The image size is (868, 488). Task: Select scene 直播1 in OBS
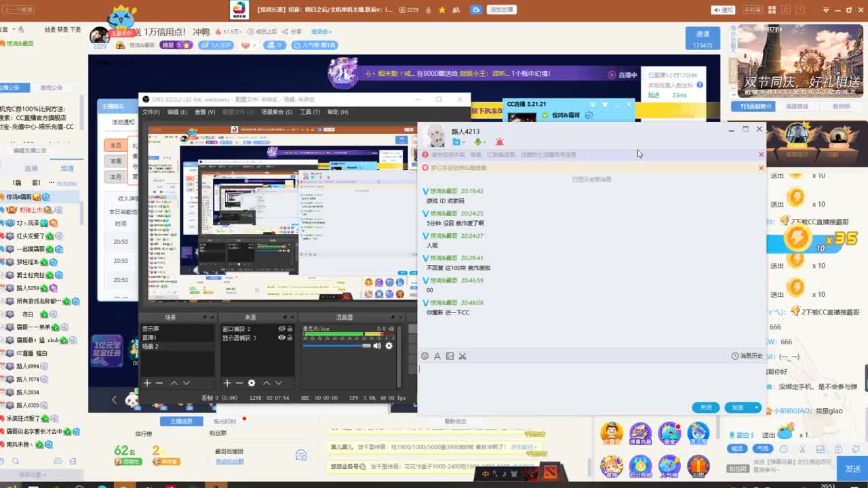point(178,338)
